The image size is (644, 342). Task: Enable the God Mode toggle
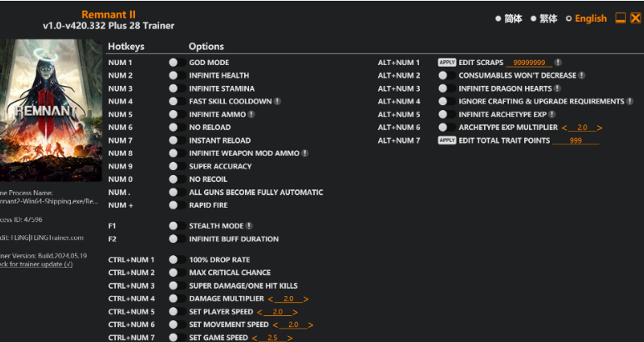pyautogui.click(x=174, y=63)
